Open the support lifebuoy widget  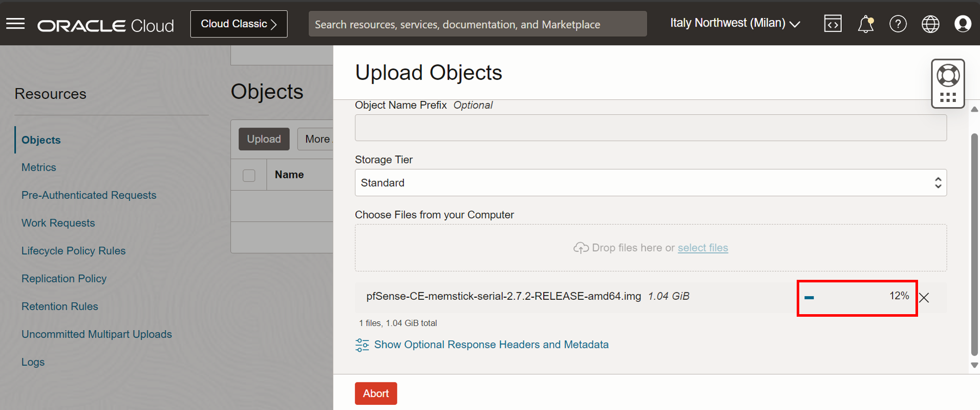948,76
